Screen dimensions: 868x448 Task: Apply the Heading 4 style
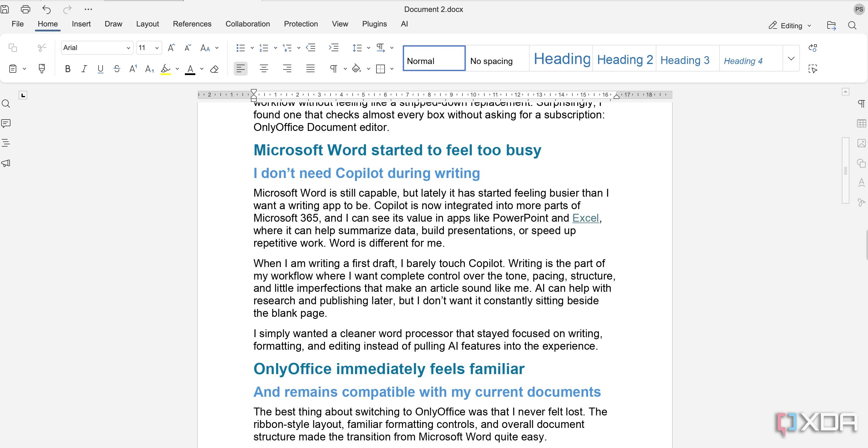pos(751,59)
